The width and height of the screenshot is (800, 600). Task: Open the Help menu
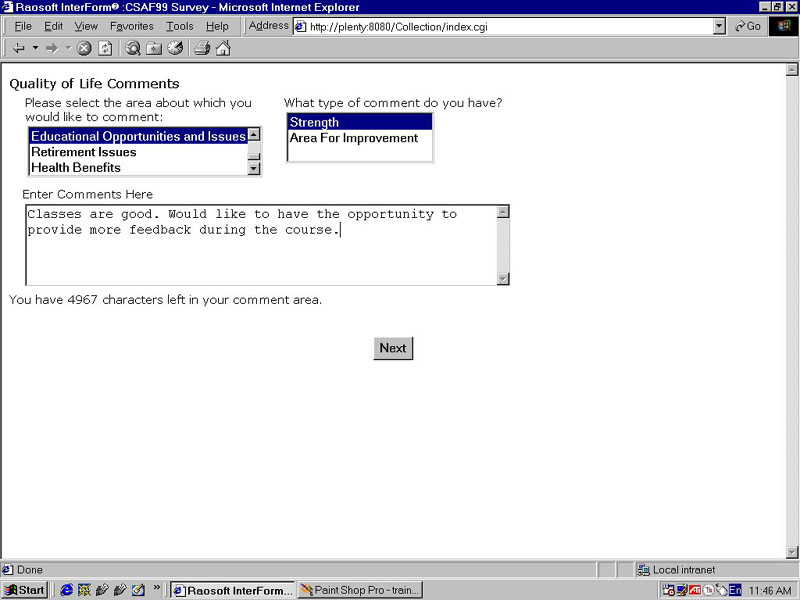click(217, 26)
